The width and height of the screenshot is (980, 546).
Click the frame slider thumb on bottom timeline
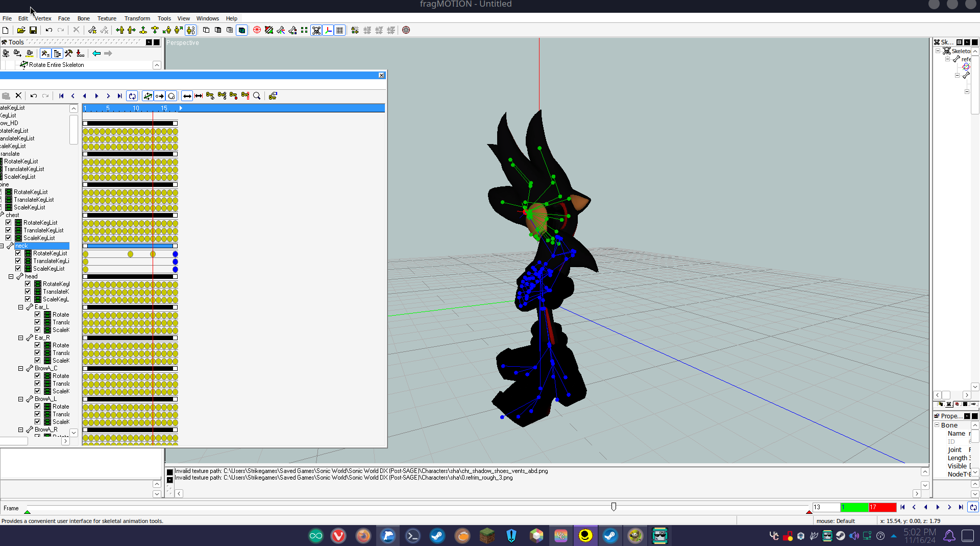point(614,507)
